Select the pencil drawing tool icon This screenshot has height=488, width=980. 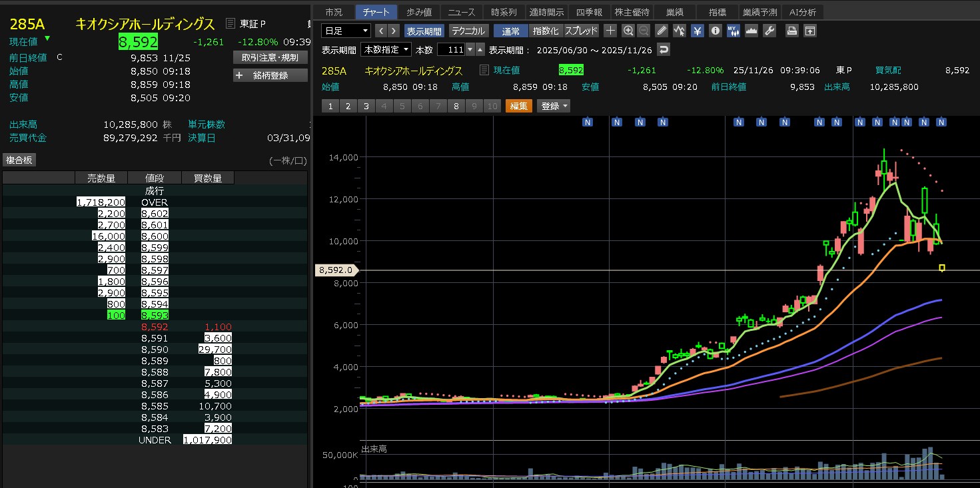(662, 31)
